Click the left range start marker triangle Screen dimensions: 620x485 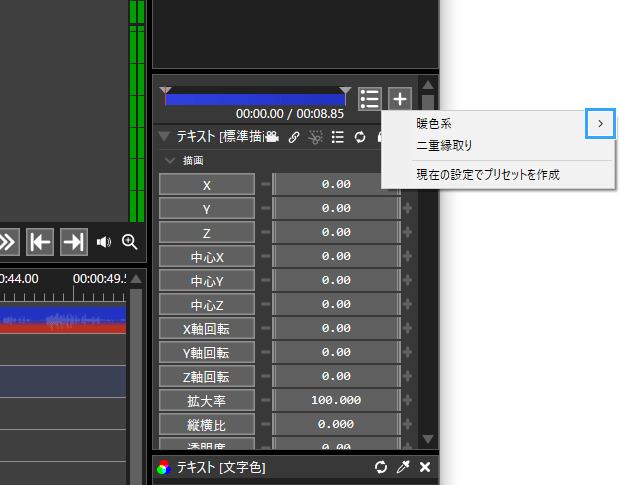pos(165,91)
